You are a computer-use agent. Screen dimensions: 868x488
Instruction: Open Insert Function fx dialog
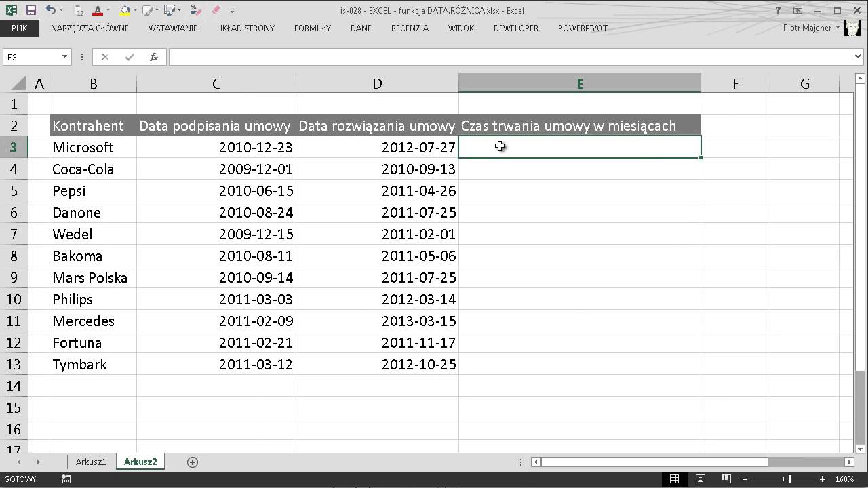coord(154,57)
